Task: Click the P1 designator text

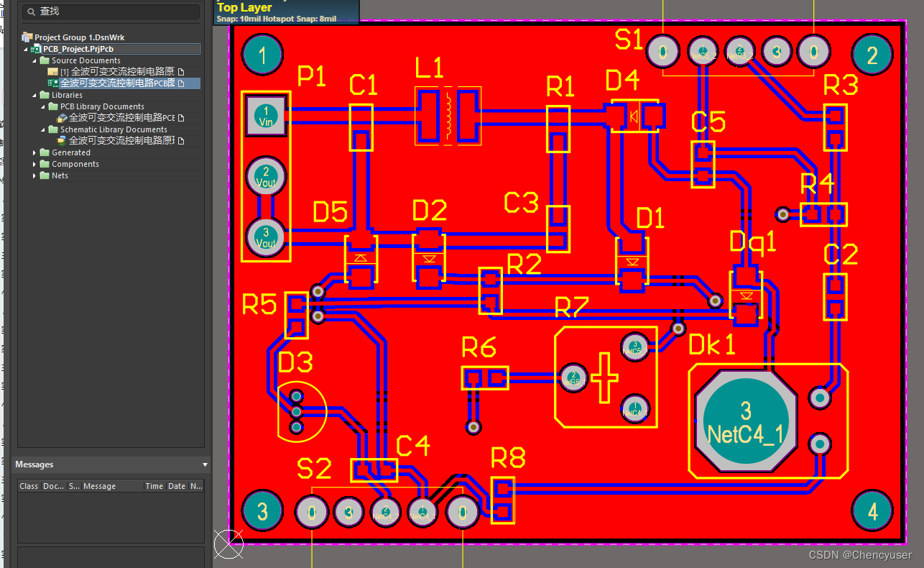Action: click(x=312, y=76)
